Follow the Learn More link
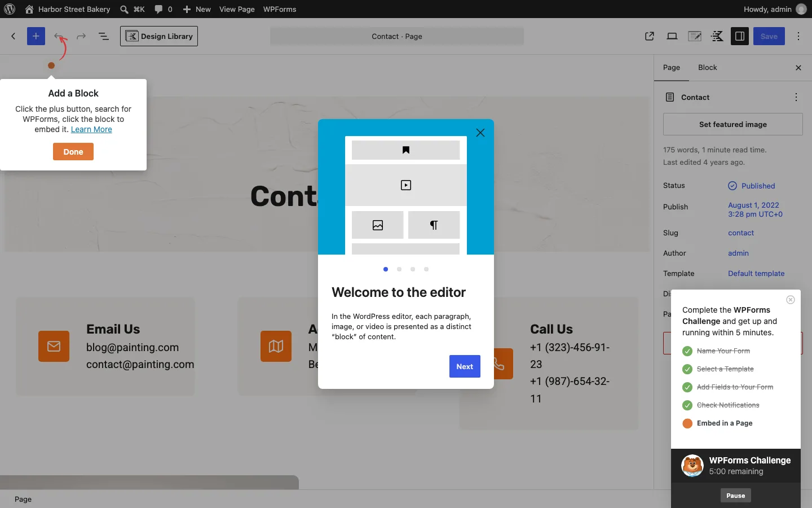This screenshot has width=812, height=508. pyautogui.click(x=91, y=129)
